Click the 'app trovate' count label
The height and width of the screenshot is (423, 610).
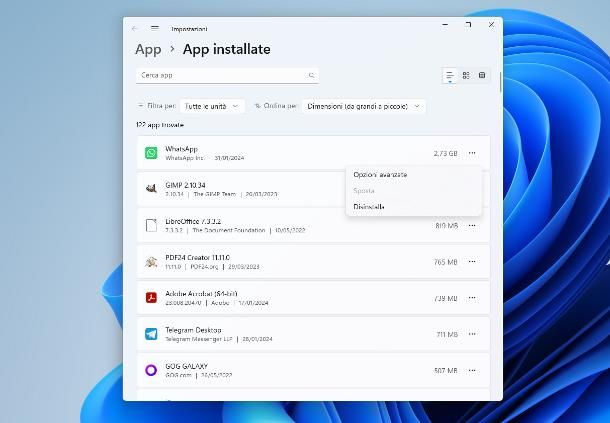(x=160, y=125)
